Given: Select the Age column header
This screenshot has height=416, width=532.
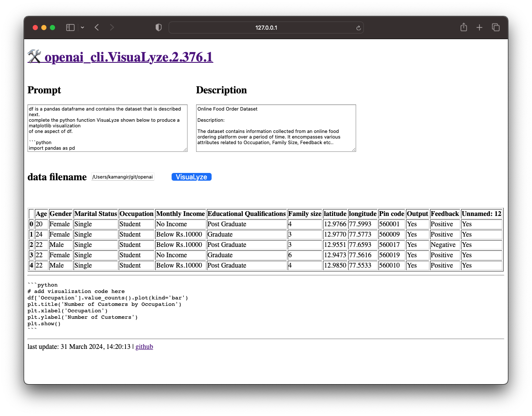Looking at the screenshot, I should coord(41,214).
